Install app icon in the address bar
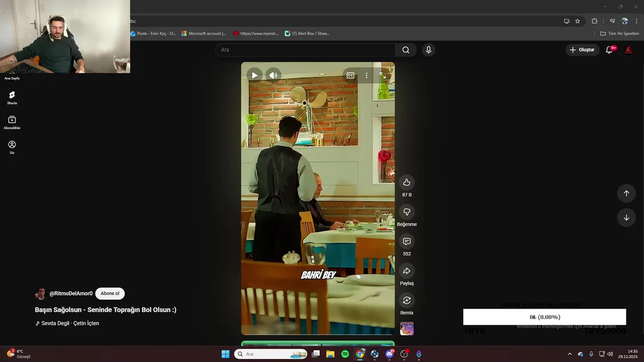This screenshot has height=362, width=644. click(567, 21)
